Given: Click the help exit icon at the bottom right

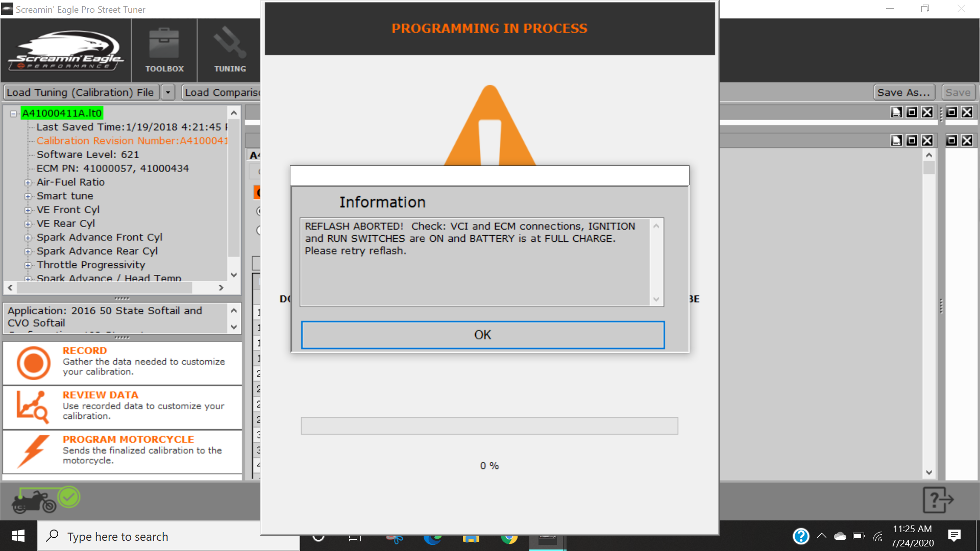Looking at the screenshot, I should pos(938,500).
